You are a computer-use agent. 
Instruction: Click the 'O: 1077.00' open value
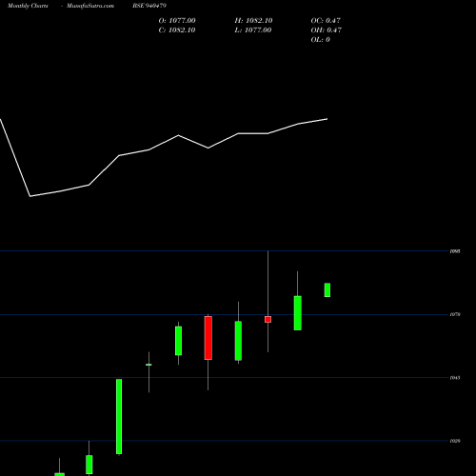tap(177, 21)
